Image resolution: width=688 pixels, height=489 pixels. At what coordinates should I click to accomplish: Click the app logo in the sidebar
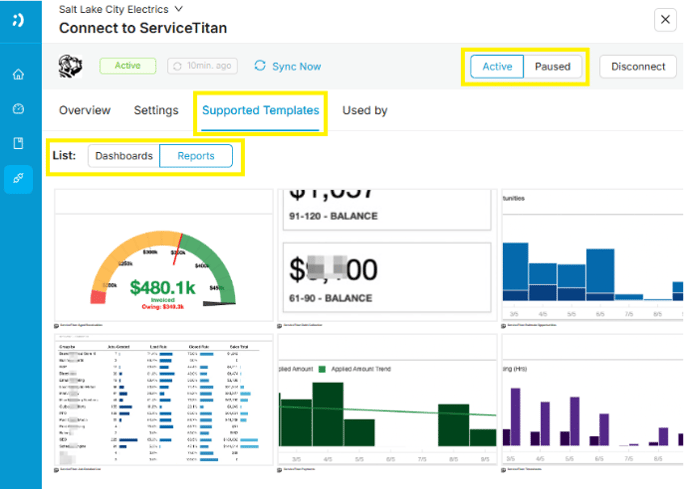(18, 20)
